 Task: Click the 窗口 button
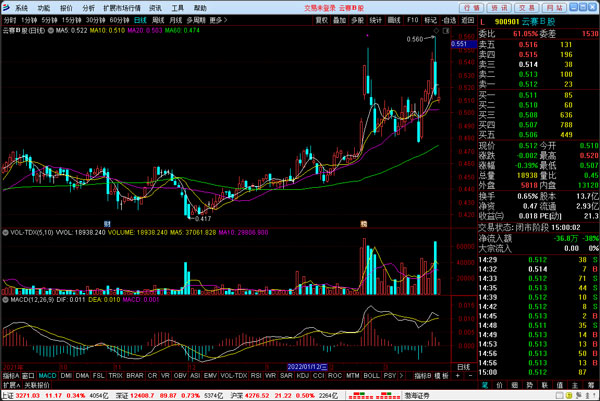pyautogui.click(x=28, y=376)
